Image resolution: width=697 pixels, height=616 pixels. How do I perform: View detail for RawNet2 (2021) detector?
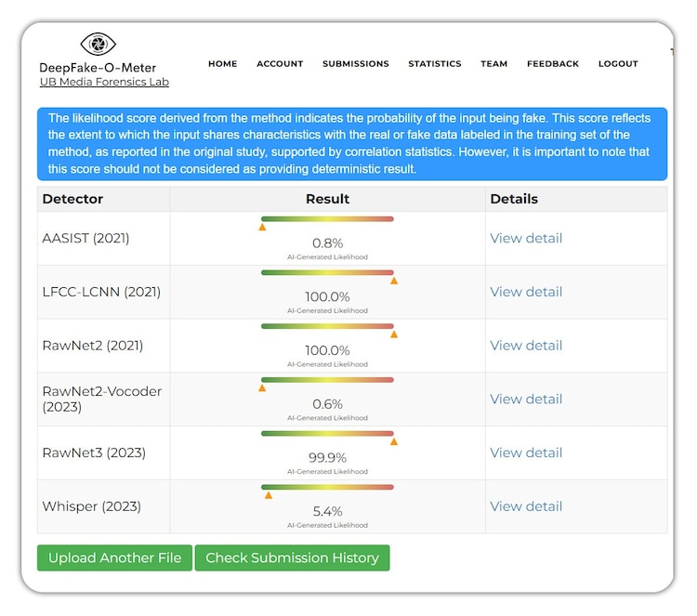coord(526,346)
